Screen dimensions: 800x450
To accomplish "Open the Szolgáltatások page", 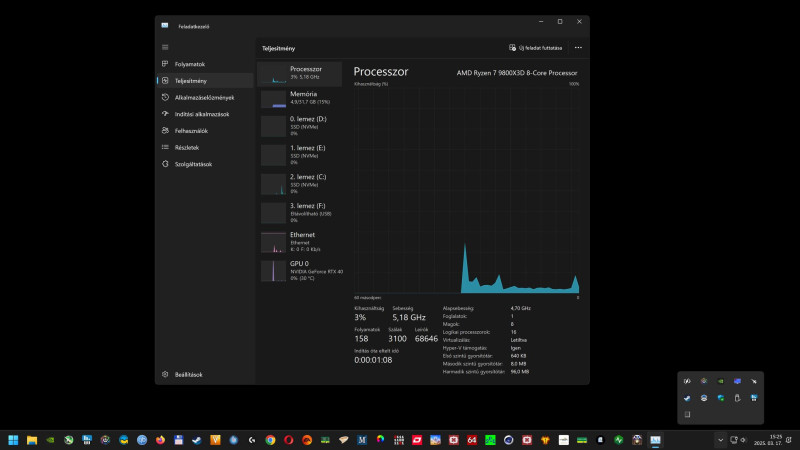I will [205, 164].
